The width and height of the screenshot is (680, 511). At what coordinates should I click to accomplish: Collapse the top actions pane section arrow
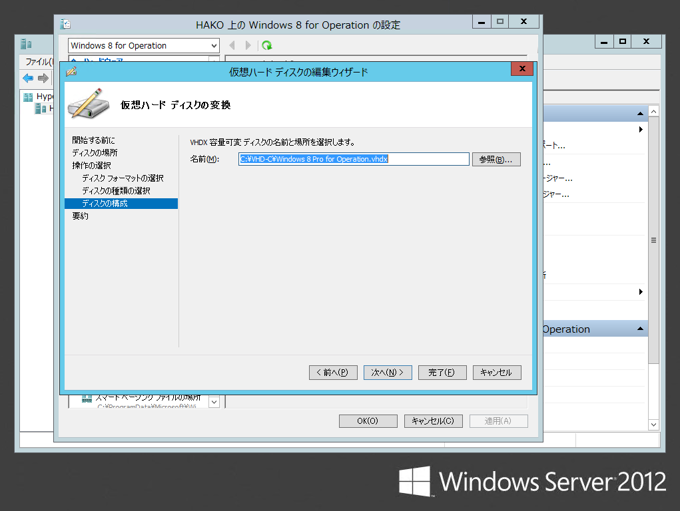coord(640,114)
